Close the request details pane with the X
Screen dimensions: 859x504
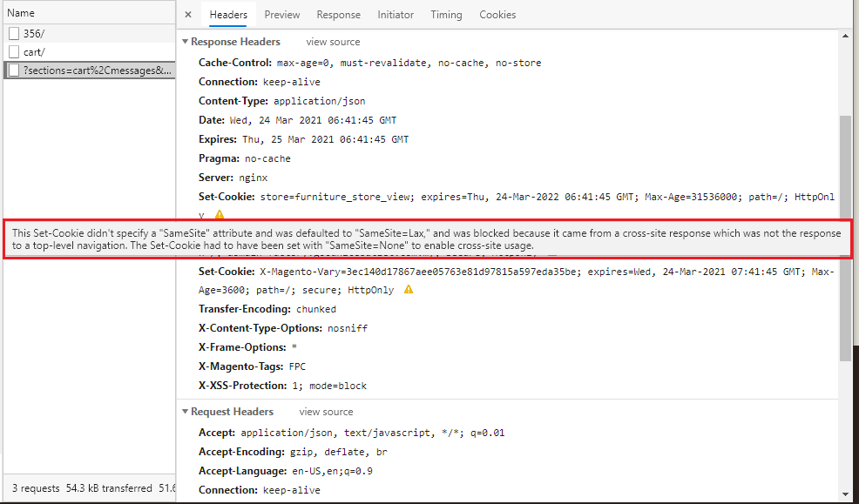pos(187,15)
